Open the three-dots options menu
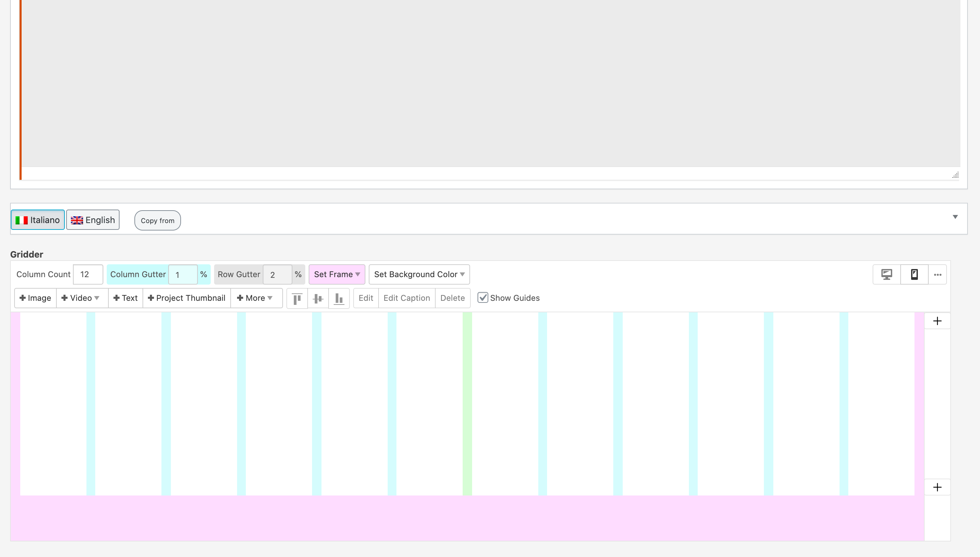 (937, 275)
